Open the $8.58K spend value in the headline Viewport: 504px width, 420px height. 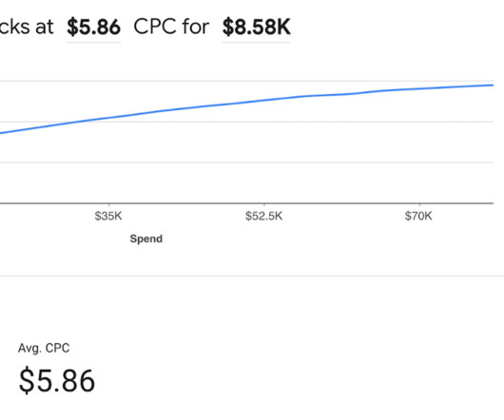257,27
